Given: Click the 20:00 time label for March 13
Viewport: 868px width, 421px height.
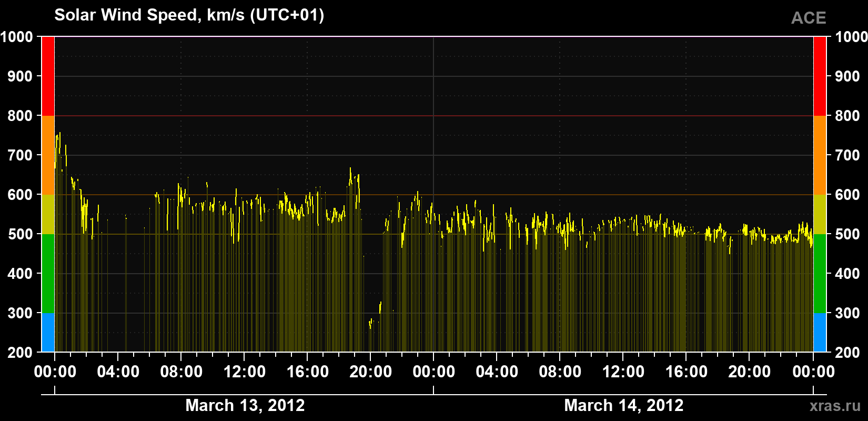Looking at the screenshot, I should pos(371,372).
